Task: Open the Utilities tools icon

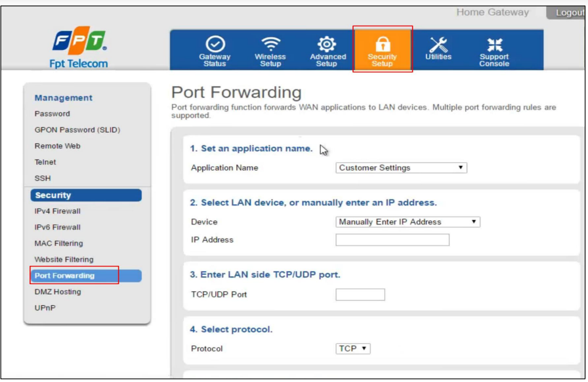Action: click(438, 45)
